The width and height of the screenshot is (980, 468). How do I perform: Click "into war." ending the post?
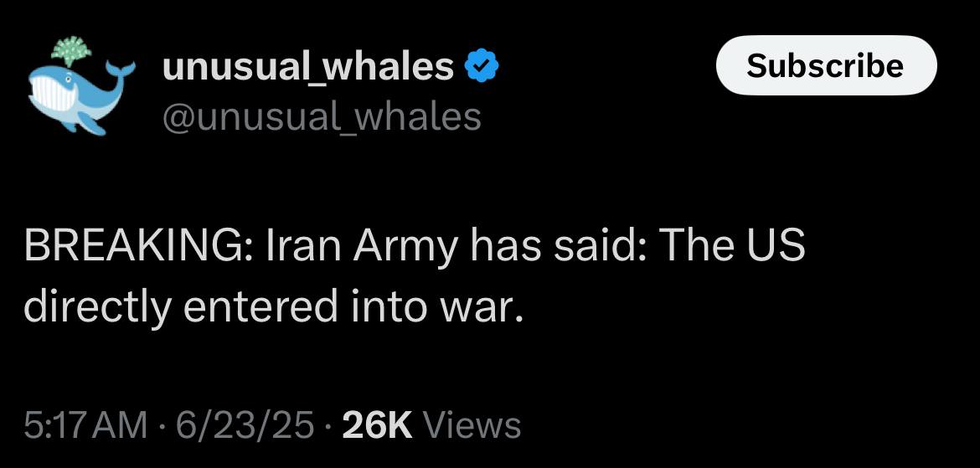436,307
